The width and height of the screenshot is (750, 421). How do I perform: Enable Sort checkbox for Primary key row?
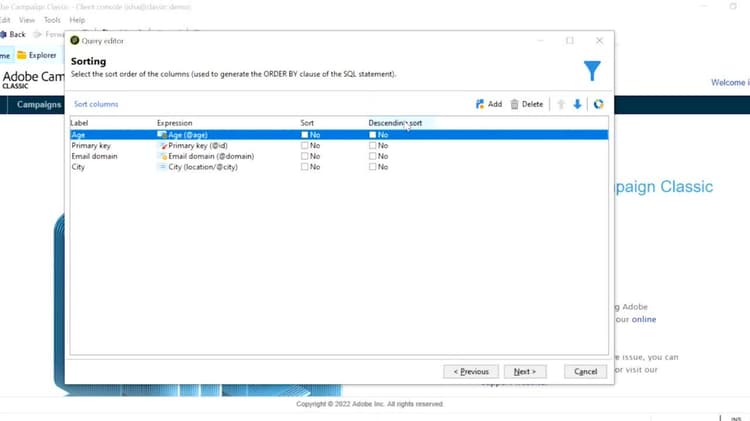(305, 145)
